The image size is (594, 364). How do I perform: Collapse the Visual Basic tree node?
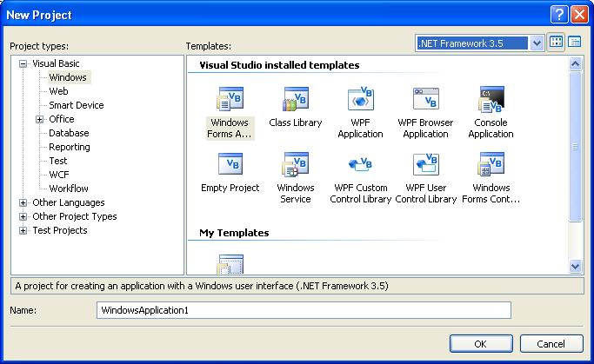pos(23,63)
